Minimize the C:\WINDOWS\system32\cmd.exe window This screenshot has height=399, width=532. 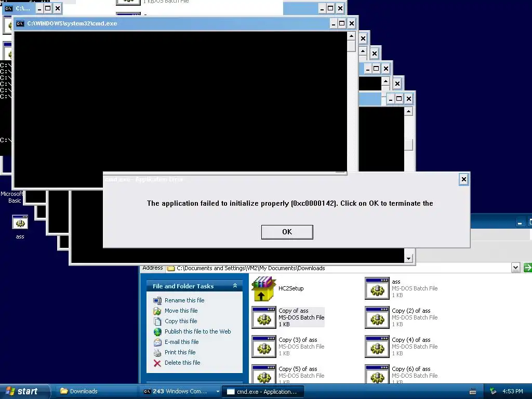[x=334, y=23]
